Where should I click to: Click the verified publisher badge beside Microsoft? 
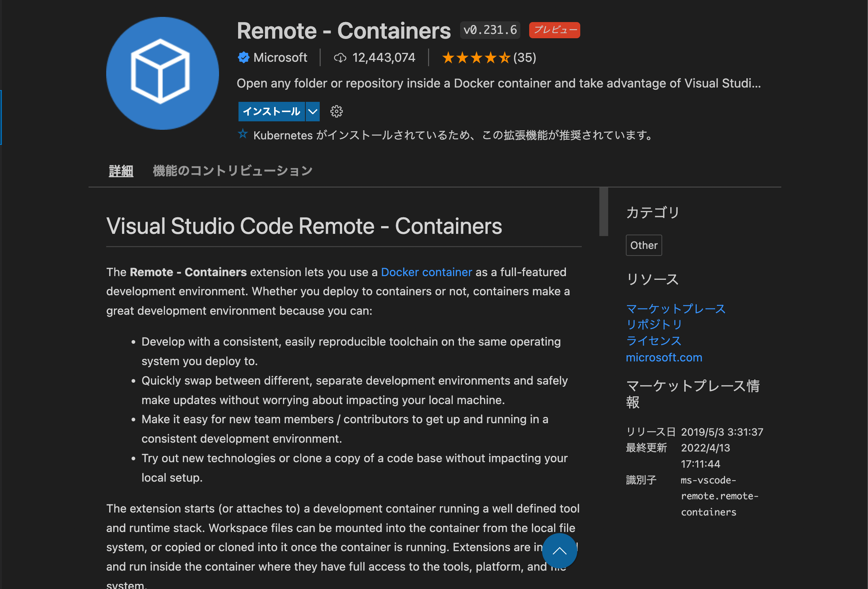(x=243, y=57)
